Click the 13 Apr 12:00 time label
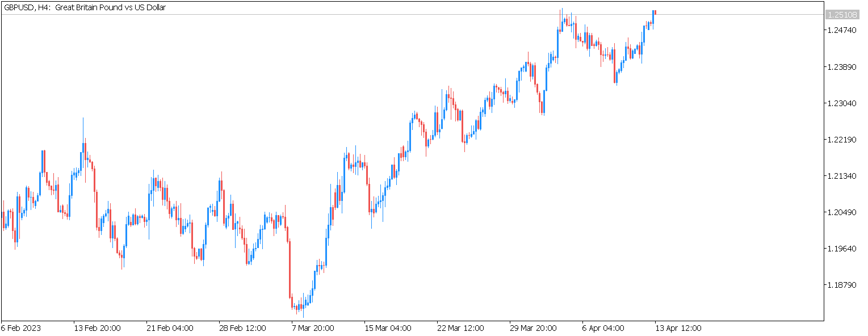Viewport: 868px width, 336px height. pos(678,328)
